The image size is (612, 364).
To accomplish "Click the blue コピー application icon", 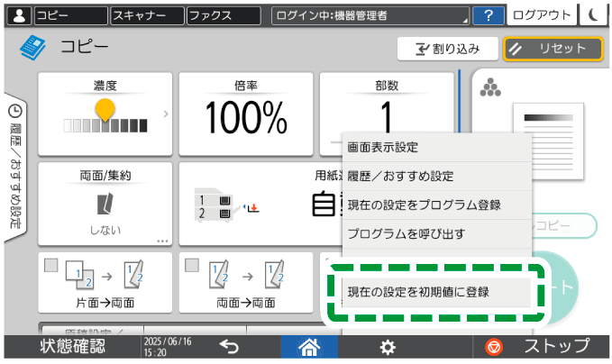I will coord(32,47).
